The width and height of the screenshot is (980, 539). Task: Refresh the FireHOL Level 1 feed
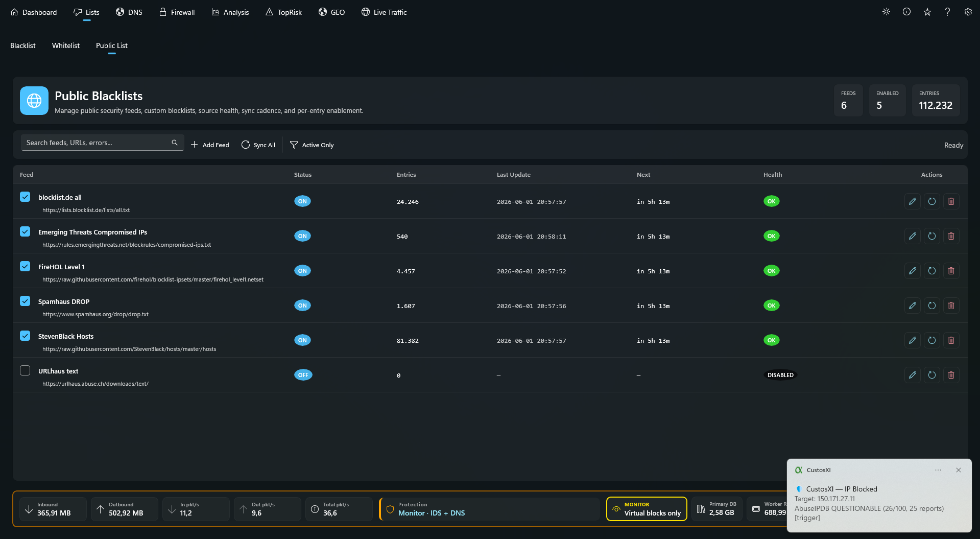coord(931,271)
